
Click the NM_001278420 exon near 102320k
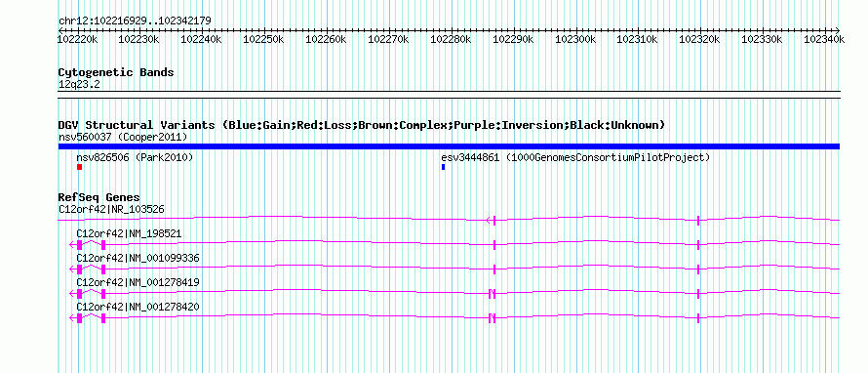698,317
